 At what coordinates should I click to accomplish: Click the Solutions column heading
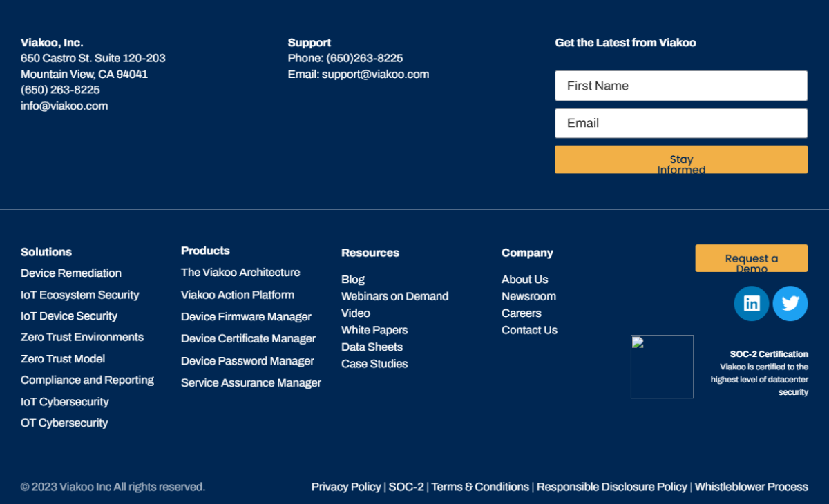46,252
